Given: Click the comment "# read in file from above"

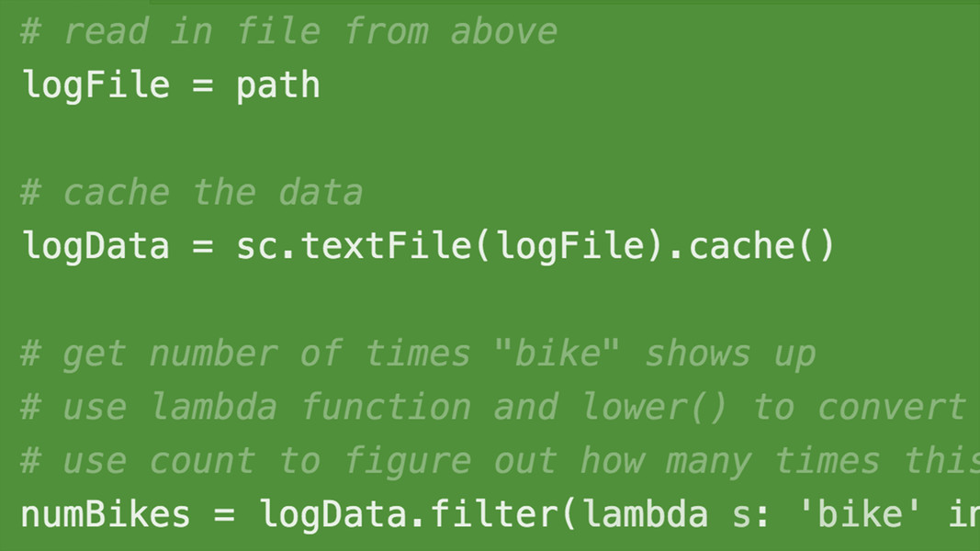Looking at the screenshot, I should tap(288, 31).
